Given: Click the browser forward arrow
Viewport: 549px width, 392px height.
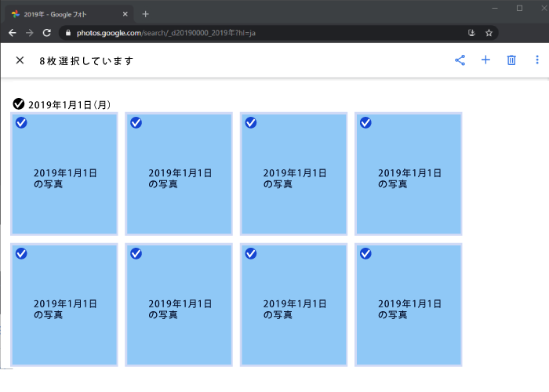Looking at the screenshot, I should pyautogui.click(x=30, y=33).
